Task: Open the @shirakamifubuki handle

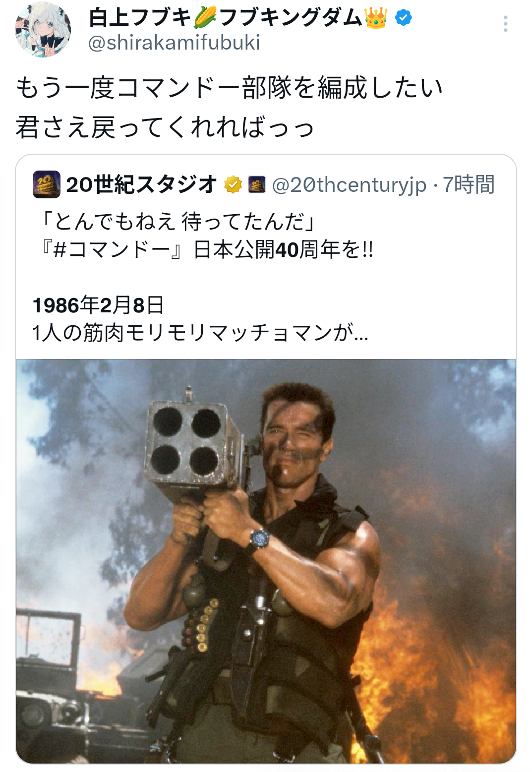Action: pyautogui.click(x=174, y=43)
